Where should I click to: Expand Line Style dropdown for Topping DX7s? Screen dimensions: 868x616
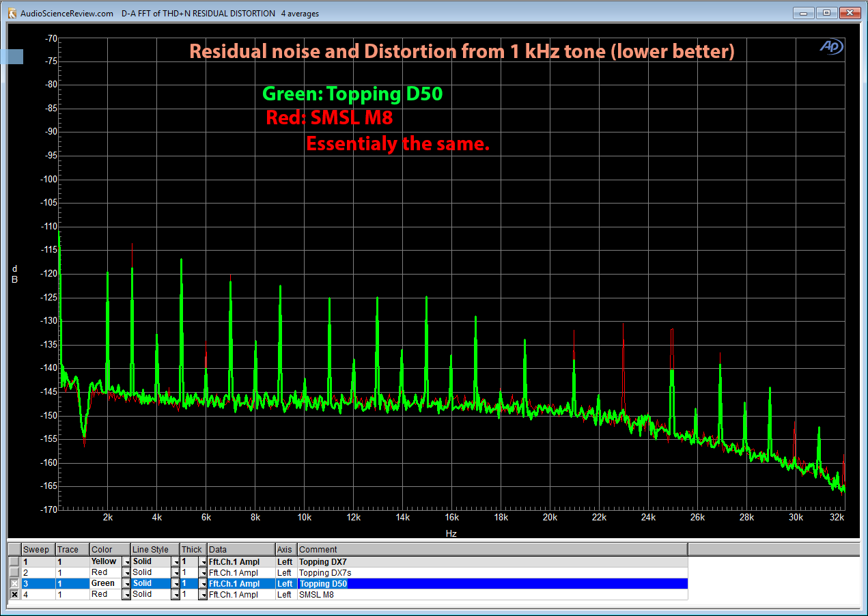pos(176,572)
